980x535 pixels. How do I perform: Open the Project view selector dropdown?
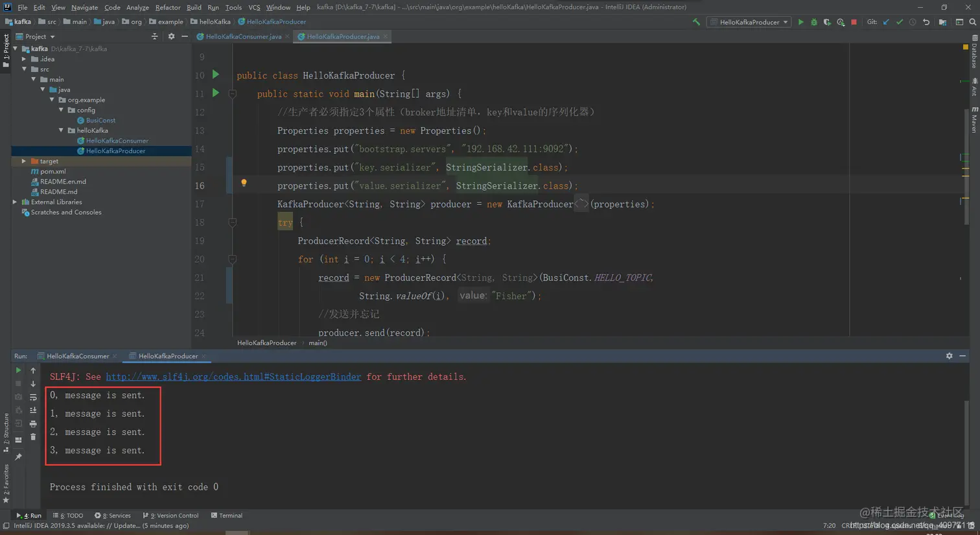click(36, 36)
